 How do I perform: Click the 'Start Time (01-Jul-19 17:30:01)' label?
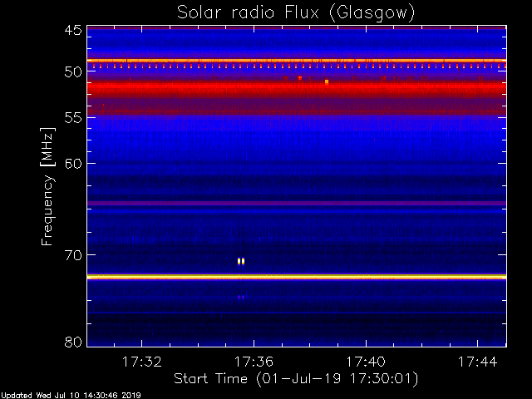296,379
